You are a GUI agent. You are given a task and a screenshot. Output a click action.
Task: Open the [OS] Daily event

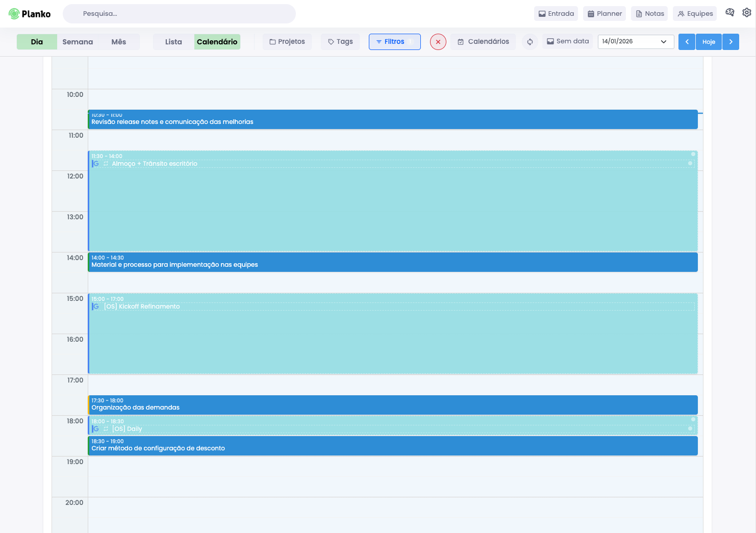[x=393, y=425]
